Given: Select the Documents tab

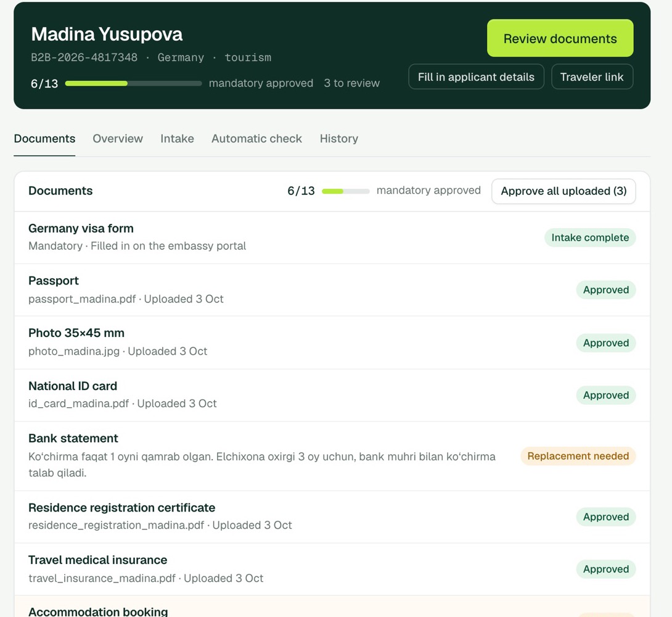Looking at the screenshot, I should pyautogui.click(x=44, y=138).
